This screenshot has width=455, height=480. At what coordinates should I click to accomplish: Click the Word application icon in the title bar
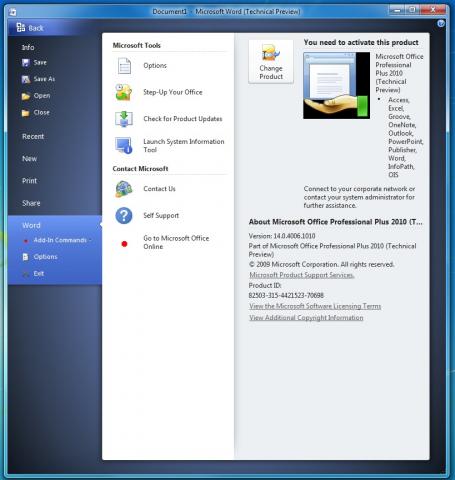(x=13, y=12)
